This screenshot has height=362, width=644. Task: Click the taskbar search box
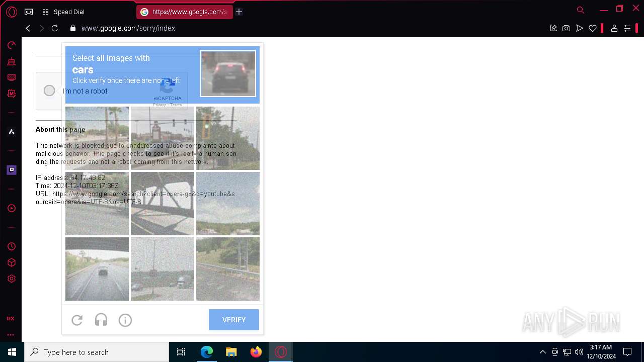click(x=97, y=352)
